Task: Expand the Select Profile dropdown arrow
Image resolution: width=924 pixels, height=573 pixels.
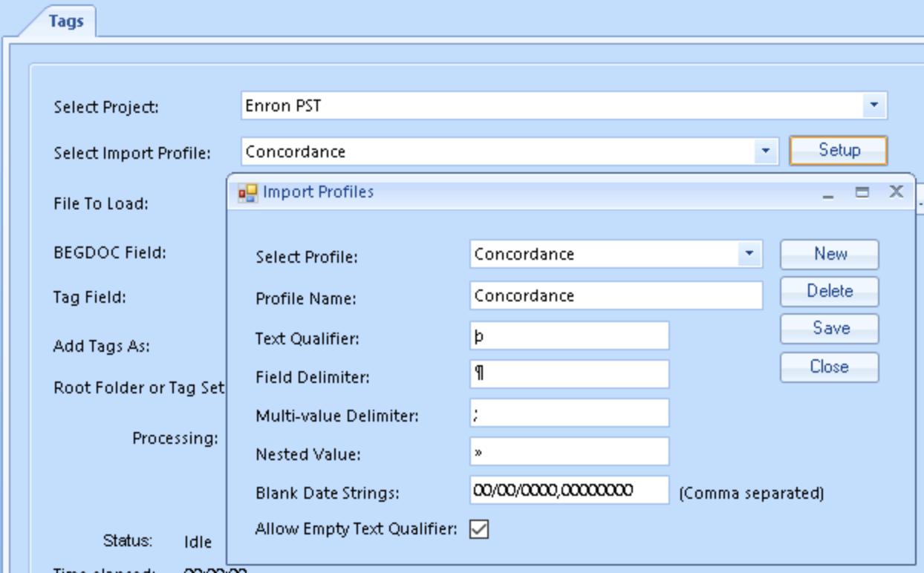Action: [x=749, y=254]
